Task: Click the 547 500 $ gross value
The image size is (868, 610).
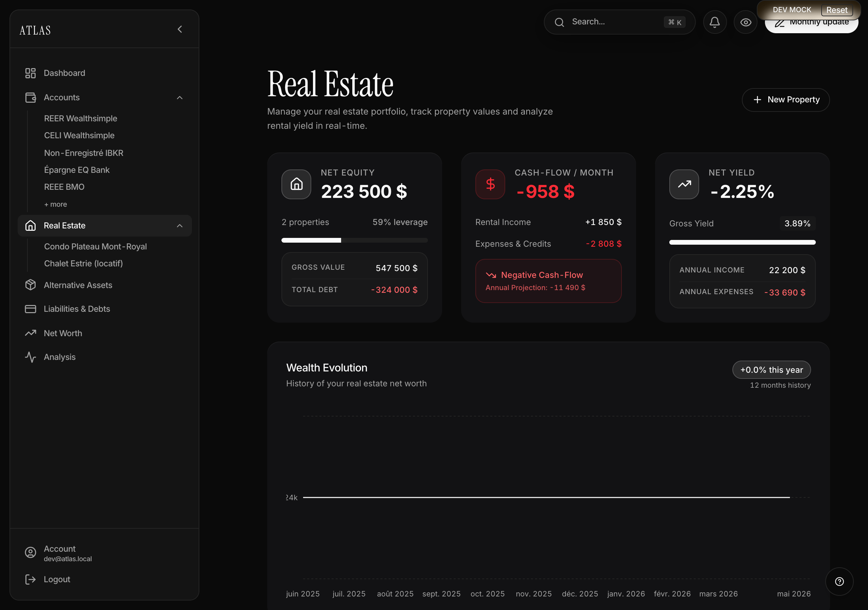Action: click(396, 268)
